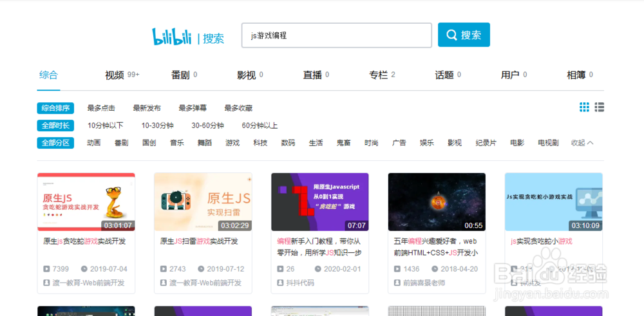
Task: Open title 编程新手入门教程
Action: point(319,246)
